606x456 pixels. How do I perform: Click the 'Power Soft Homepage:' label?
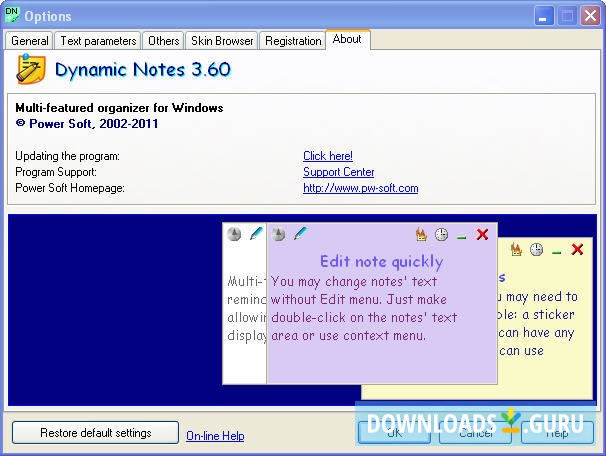tap(70, 188)
